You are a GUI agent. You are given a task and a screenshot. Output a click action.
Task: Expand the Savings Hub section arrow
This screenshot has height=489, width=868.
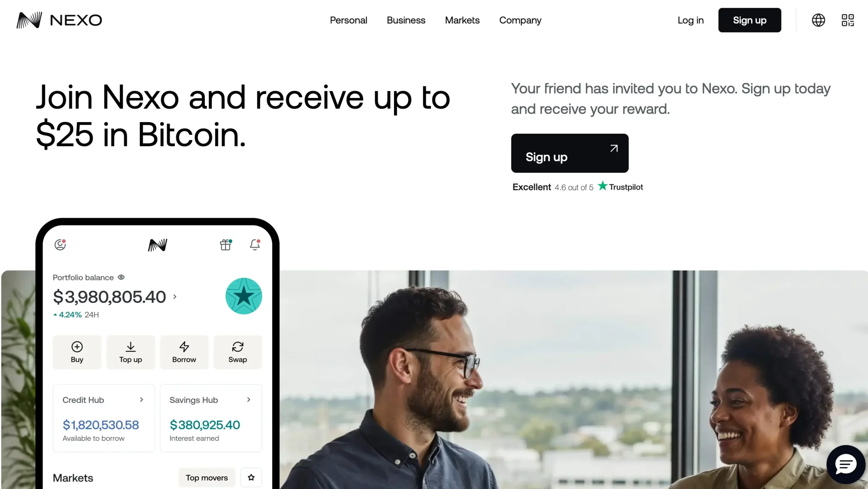tap(249, 399)
